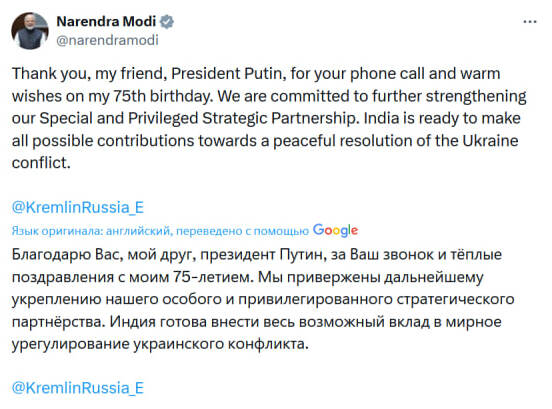The image size is (552, 409).
Task: Open @KremlinRussia_E mention under Russian translation
Action: tap(78, 388)
